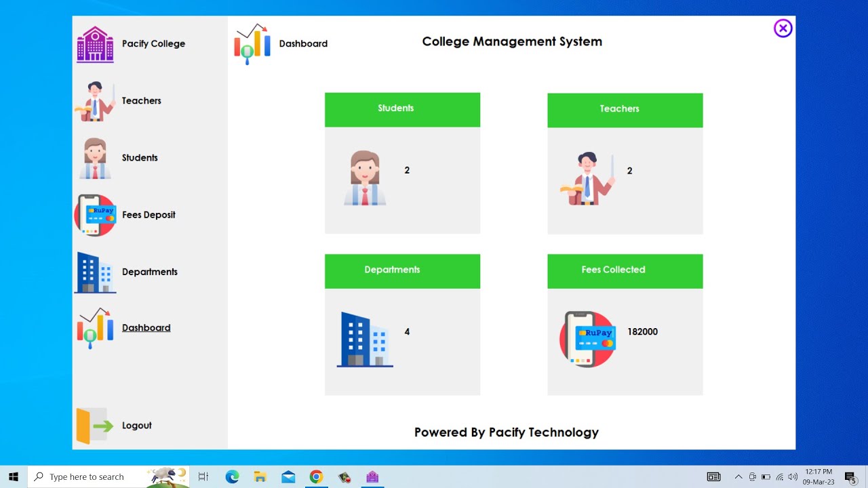The image size is (868, 488).
Task: Switch to Google Chrome on taskbar
Action: (316, 476)
